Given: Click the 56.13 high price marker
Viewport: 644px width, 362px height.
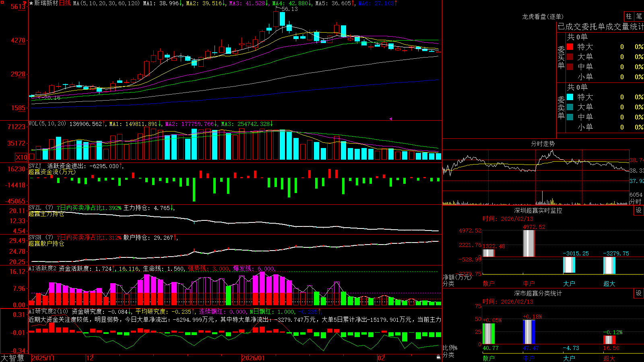Looking at the screenshot, I should [290, 9].
